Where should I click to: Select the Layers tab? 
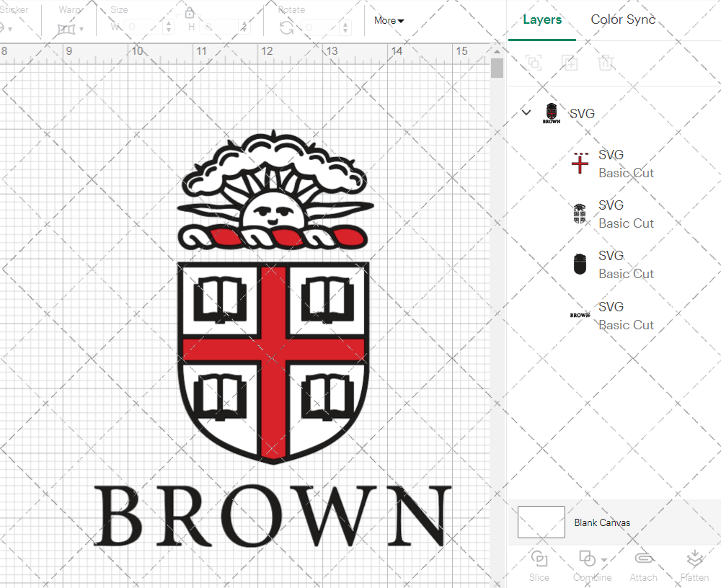tap(542, 19)
